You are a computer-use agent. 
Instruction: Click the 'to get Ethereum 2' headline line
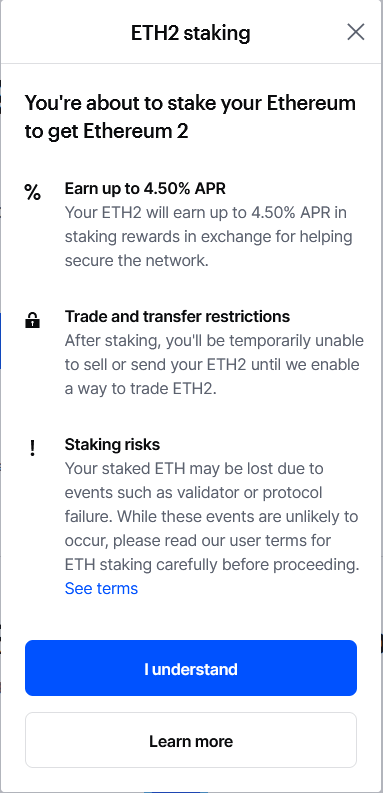(107, 131)
